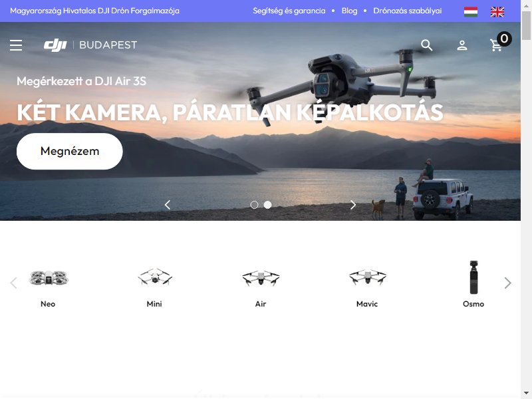Open the Osmo category image
The width and height of the screenshot is (532, 399).
click(x=473, y=277)
